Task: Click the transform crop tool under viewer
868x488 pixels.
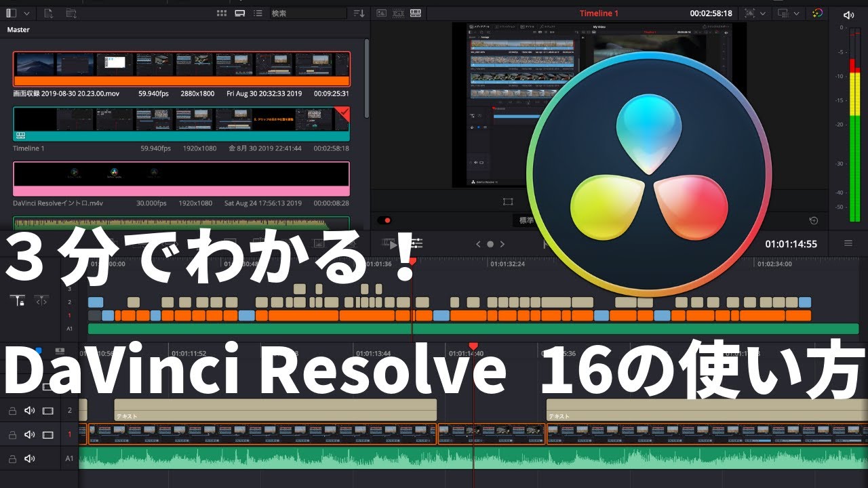Action: [x=508, y=201]
